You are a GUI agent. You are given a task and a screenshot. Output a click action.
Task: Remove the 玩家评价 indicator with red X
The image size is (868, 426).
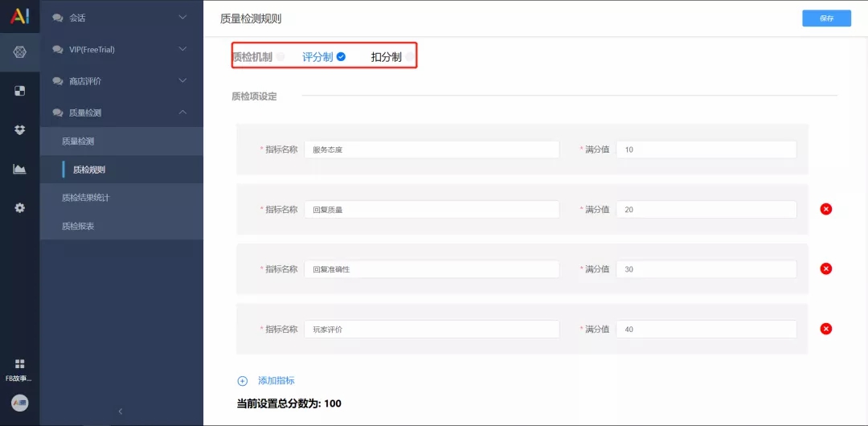point(826,329)
